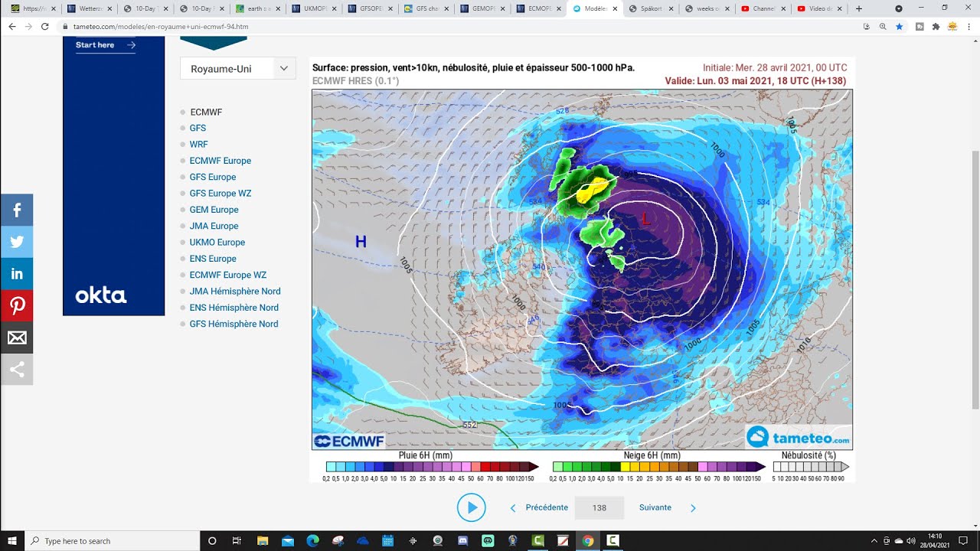Open JMA Europe model
This screenshot has height=551, width=980.
coord(214,227)
